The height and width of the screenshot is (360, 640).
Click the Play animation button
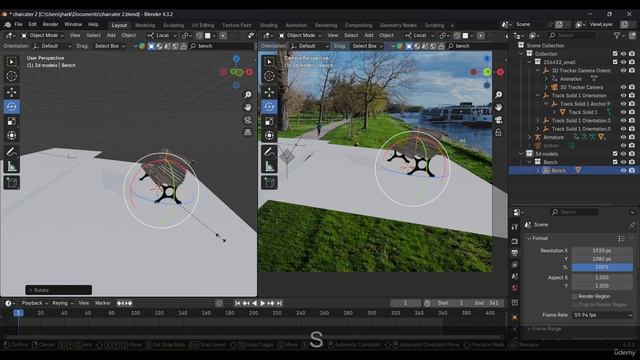[262, 303]
